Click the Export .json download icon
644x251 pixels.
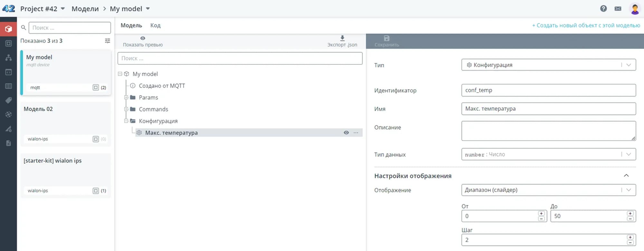(342, 38)
